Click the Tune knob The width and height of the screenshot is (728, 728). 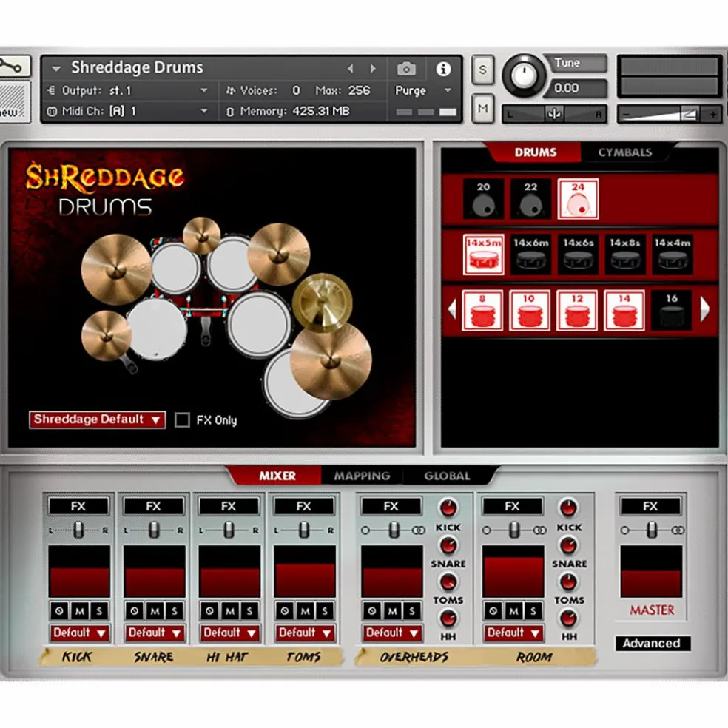pos(525,75)
